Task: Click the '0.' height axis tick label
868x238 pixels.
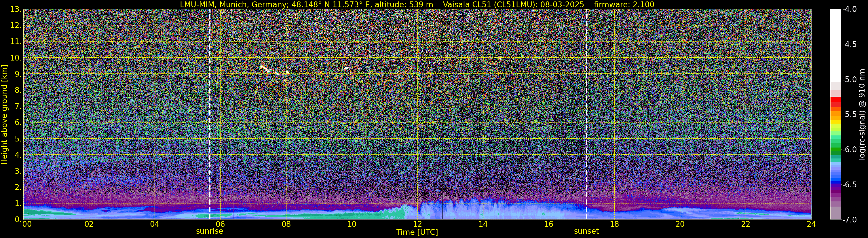Action: (18, 220)
